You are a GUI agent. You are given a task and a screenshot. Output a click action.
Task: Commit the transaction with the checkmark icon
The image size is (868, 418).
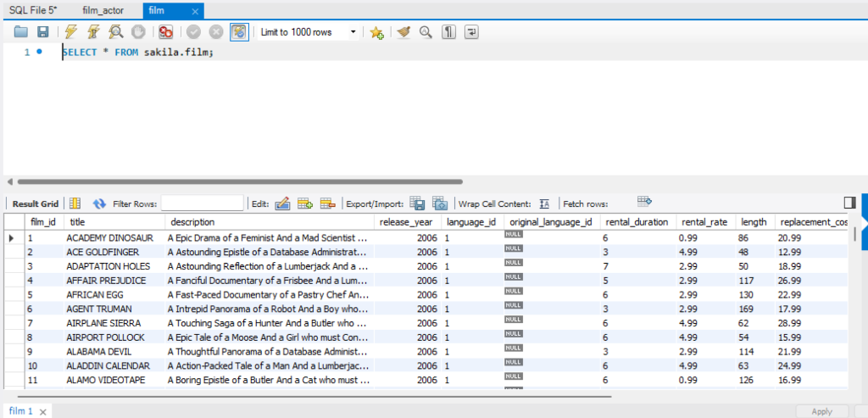pos(193,32)
